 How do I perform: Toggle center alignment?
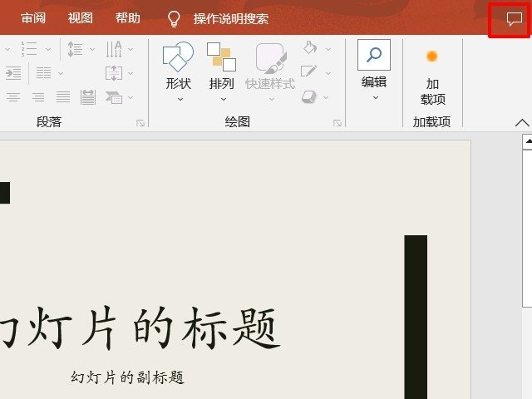click(13, 97)
